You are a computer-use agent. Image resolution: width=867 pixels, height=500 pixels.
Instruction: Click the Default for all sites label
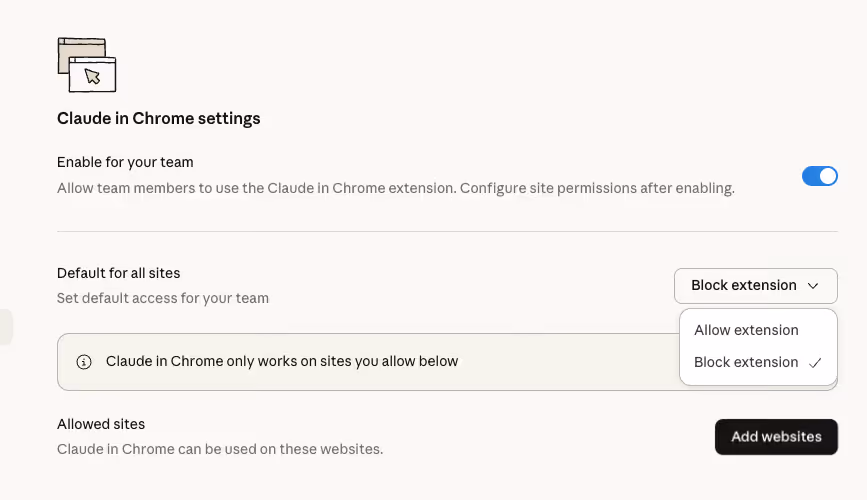(x=118, y=273)
